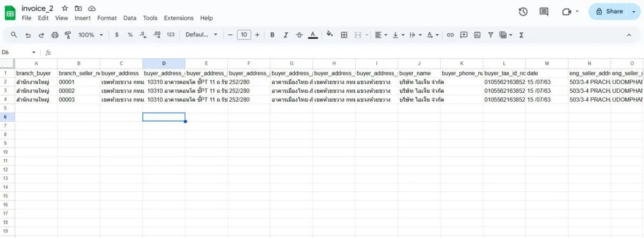
Task: Open more number formats (123)
Action: click(171, 35)
